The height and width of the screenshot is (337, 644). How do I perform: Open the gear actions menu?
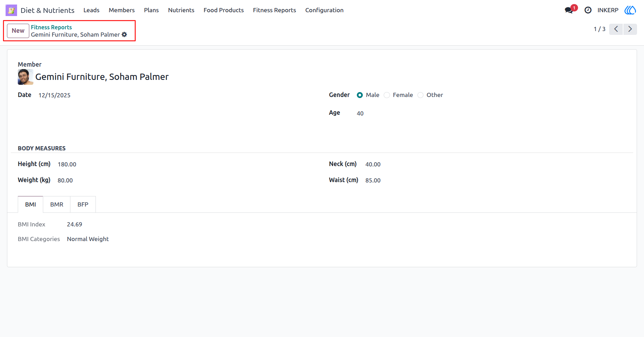pyautogui.click(x=124, y=35)
